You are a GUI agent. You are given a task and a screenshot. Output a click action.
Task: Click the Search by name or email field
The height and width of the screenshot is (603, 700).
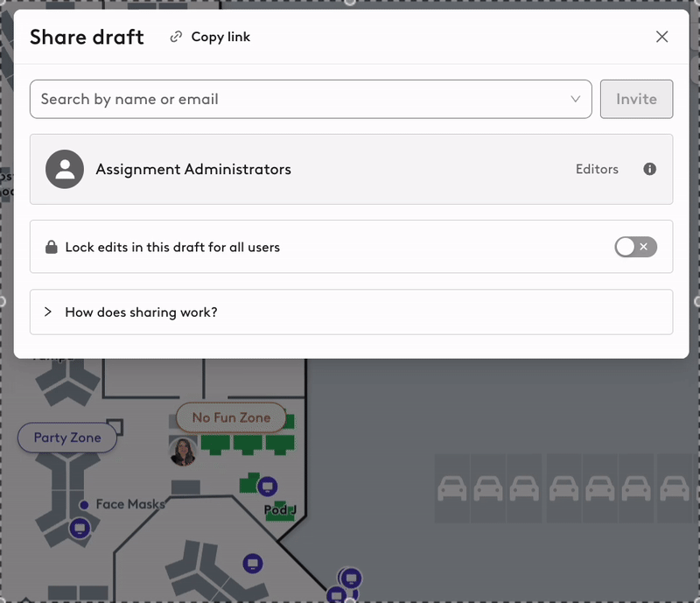pos(262,99)
